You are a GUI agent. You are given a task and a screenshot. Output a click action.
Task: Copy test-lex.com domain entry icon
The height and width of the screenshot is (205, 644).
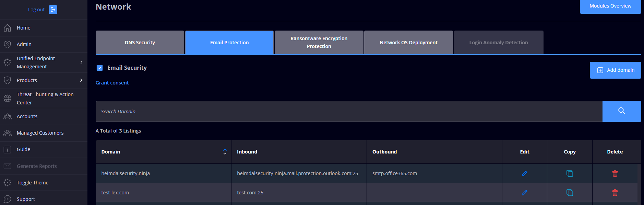pos(570,193)
